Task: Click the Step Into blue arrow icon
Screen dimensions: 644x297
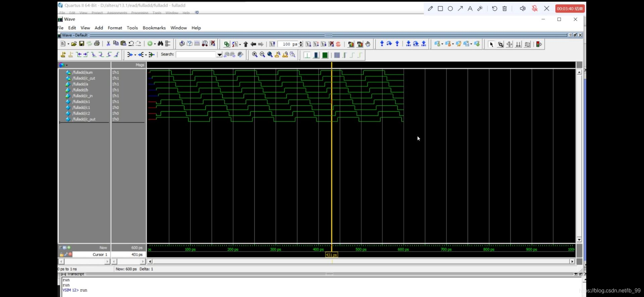Action: click(382, 44)
